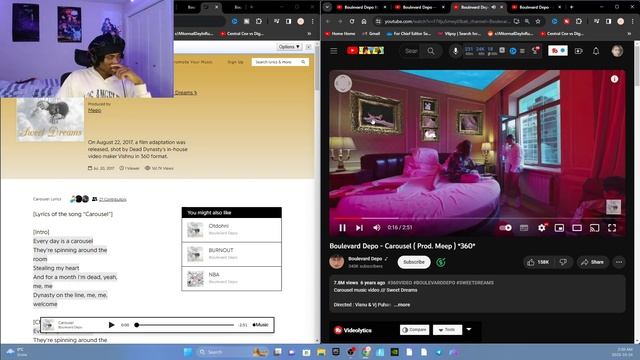The image size is (640, 360).
Task: Open Tools dropdown in Videolytics bar
Action: coord(447,330)
